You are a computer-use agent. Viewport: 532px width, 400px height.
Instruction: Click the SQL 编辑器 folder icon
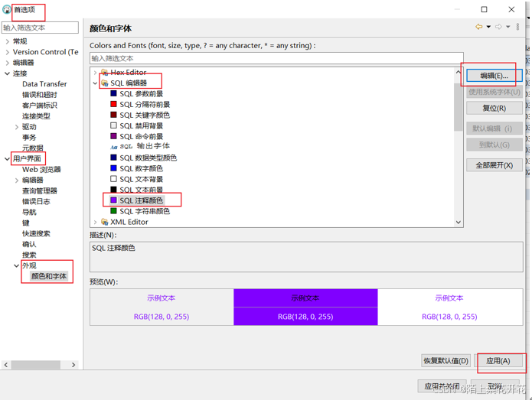[105, 83]
